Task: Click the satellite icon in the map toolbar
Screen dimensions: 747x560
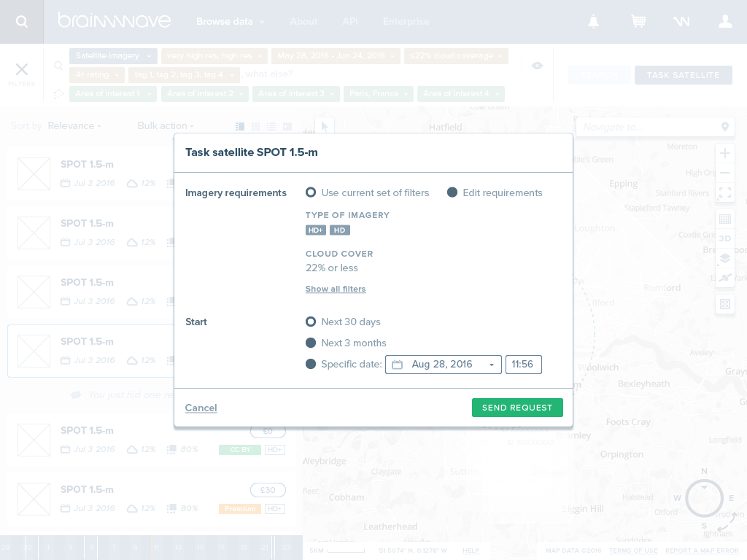Action: (725, 278)
